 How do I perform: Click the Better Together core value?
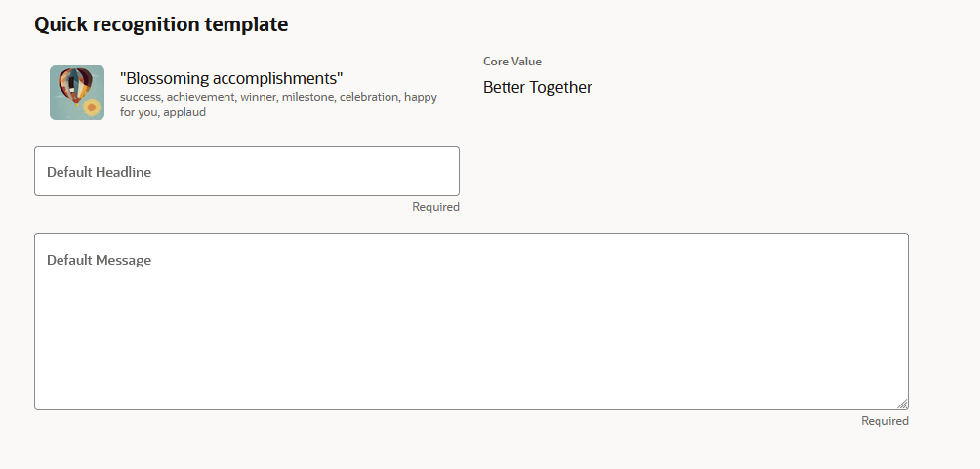(x=537, y=87)
